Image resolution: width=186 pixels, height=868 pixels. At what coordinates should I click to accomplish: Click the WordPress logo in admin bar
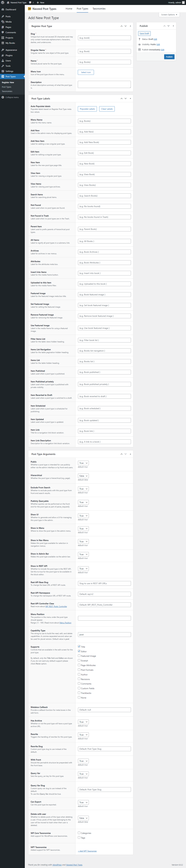pyautogui.click(x=3, y=2)
